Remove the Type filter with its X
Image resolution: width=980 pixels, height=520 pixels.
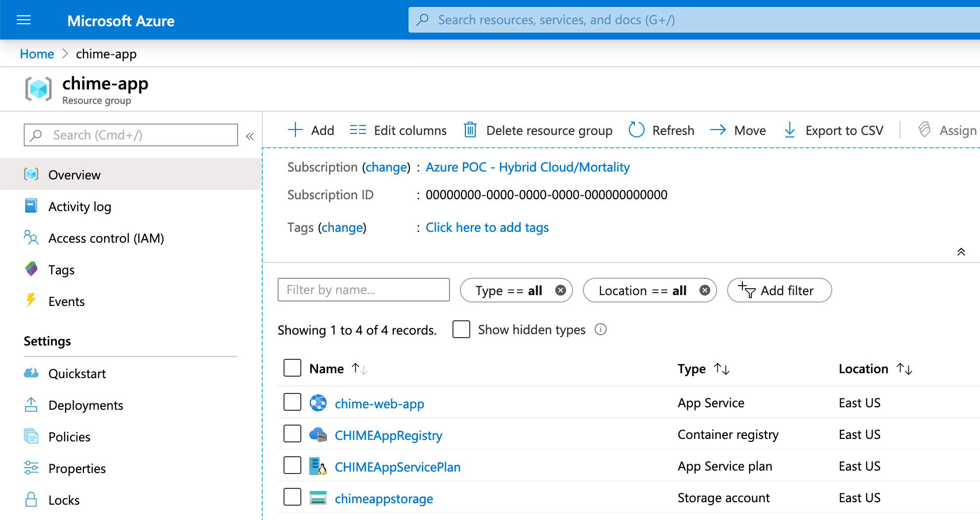click(561, 290)
